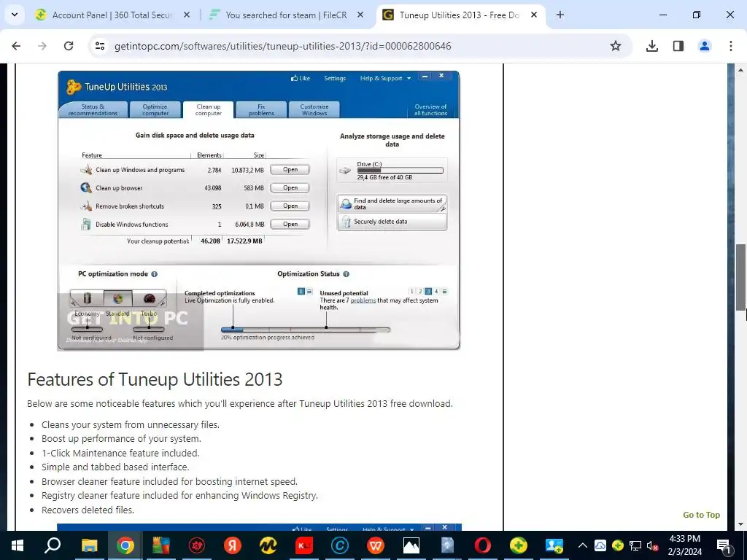747x560 pixels.
Task: Bookmark this page with the star icon
Action: tap(616, 46)
